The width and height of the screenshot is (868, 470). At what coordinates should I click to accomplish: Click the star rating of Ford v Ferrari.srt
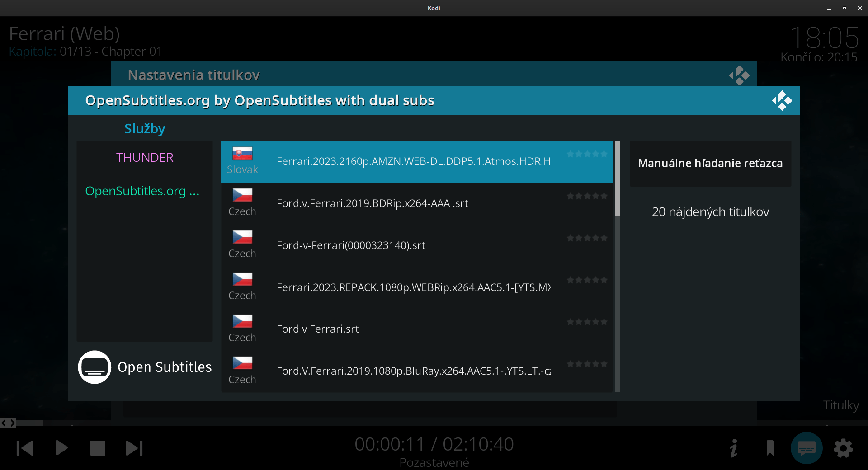[587, 322]
